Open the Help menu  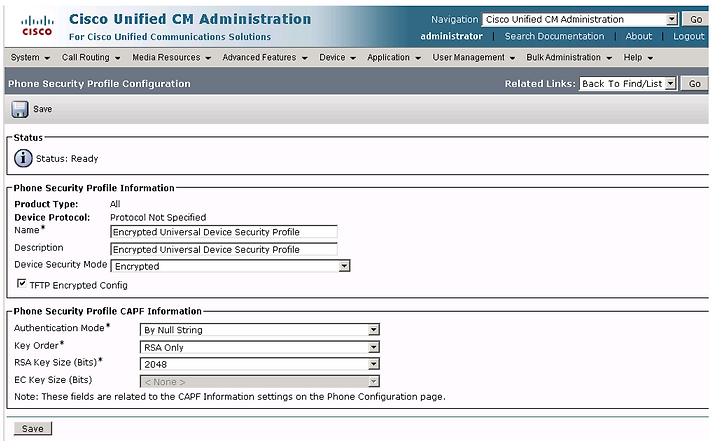tap(638, 57)
